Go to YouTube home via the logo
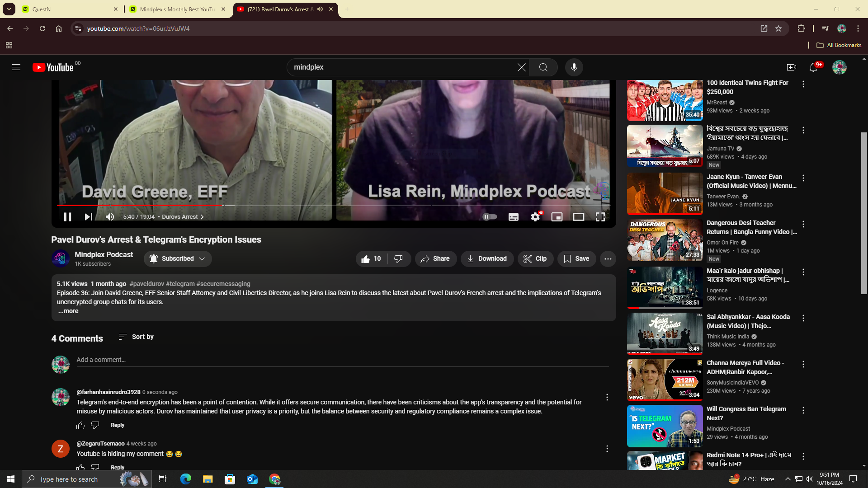This screenshot has width=868, height=488. 53,67
